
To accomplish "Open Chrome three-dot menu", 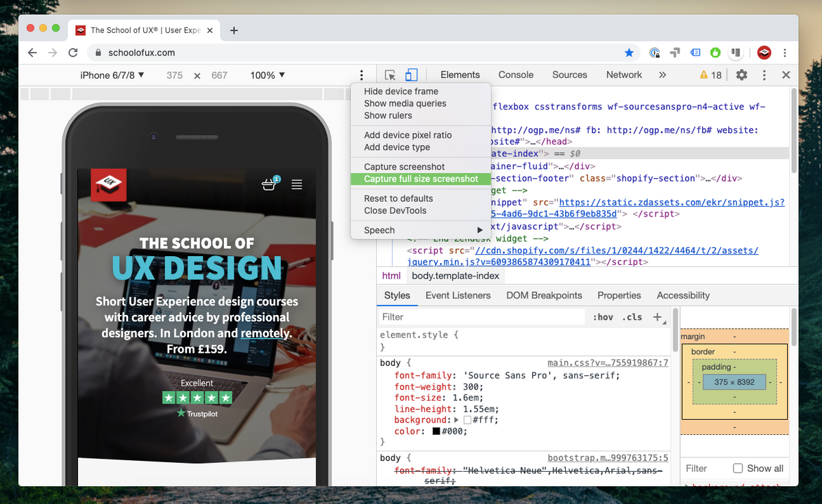I will click(x=785, y=53).
